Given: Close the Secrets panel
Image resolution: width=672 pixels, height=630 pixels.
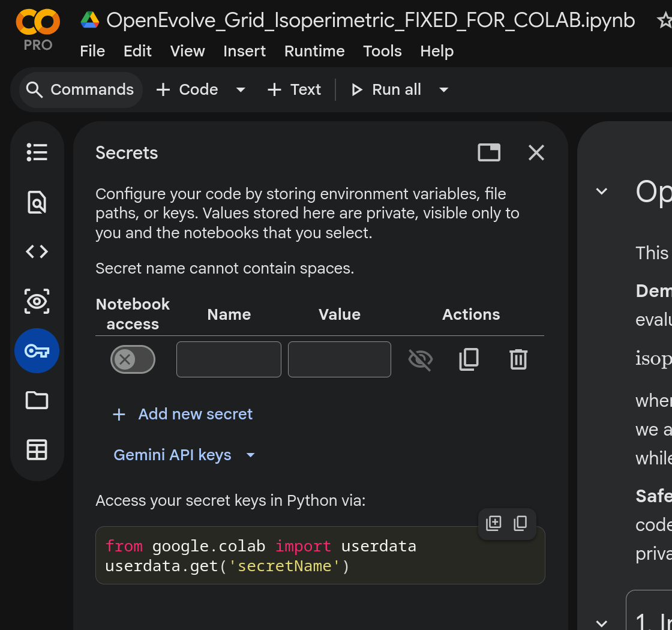Looking at the screenshot, I should tap(536, 152).
